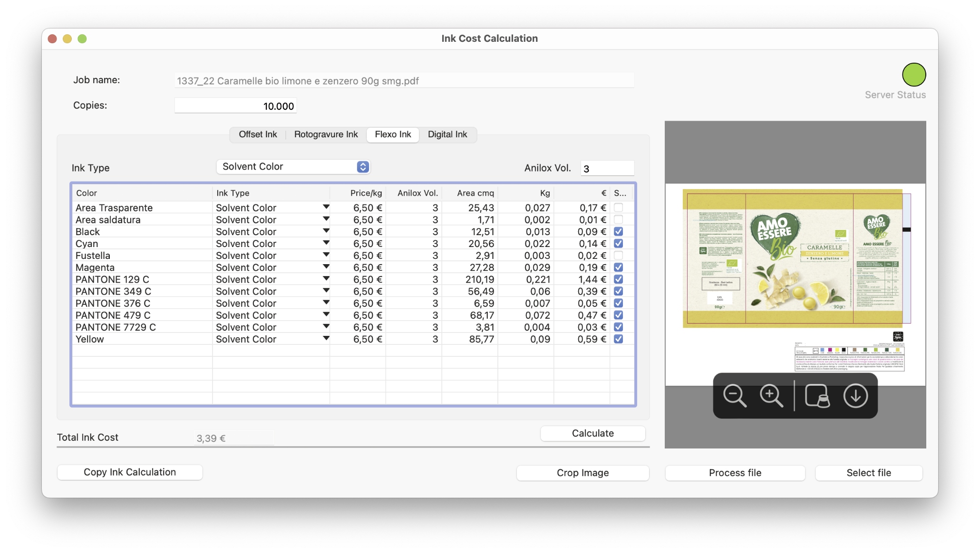Select the Rotogravure Ink tab
This screenshot has height=553, width=980.
coord(326,134)
